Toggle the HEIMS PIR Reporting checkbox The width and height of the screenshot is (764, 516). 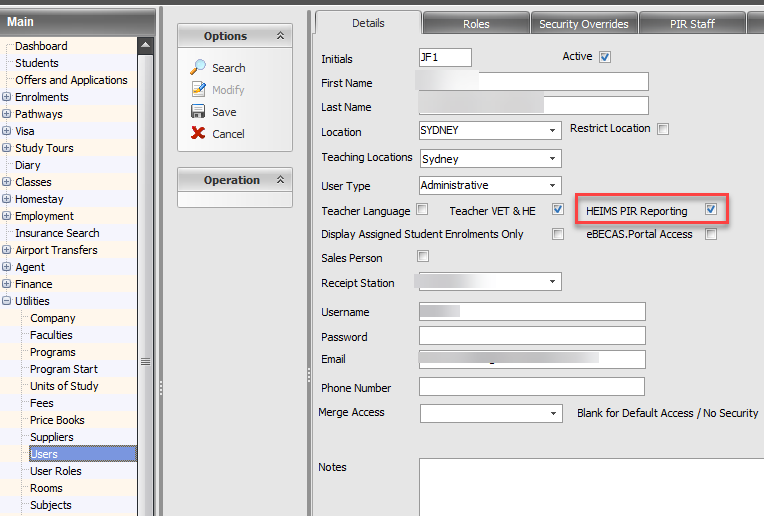(x=711, y=210)
